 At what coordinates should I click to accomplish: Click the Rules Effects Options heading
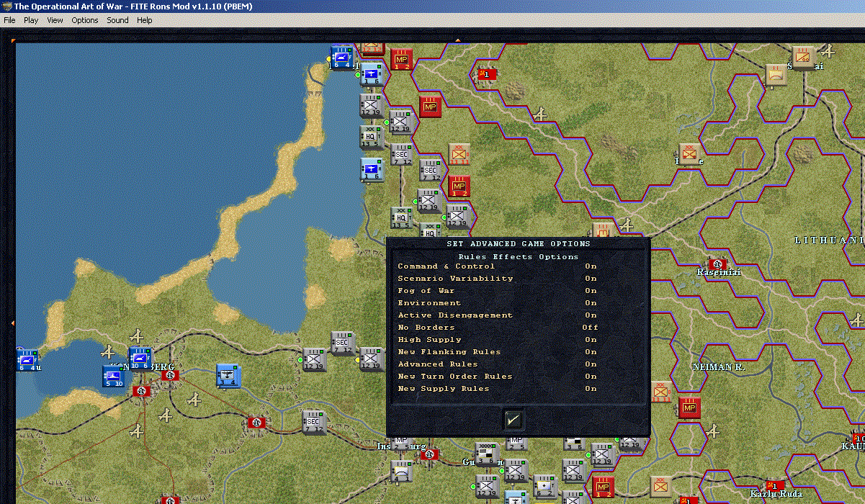(x=518, y=256)
